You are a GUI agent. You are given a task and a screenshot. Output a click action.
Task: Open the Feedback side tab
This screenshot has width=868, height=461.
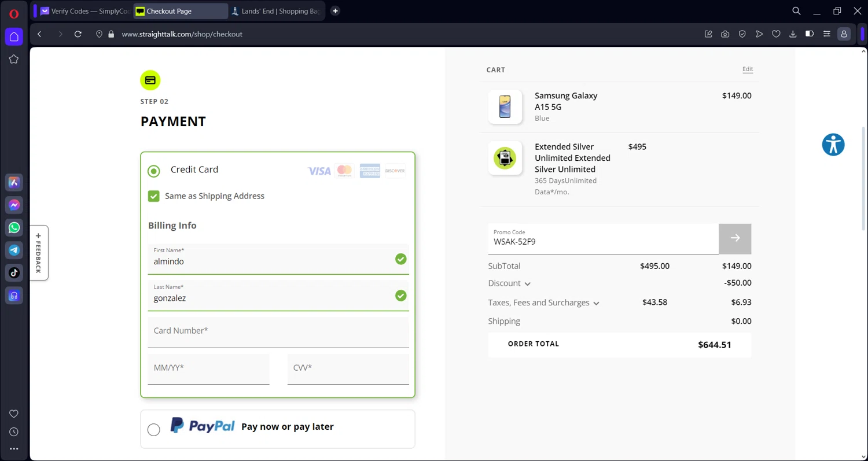(x=39, y=253)
